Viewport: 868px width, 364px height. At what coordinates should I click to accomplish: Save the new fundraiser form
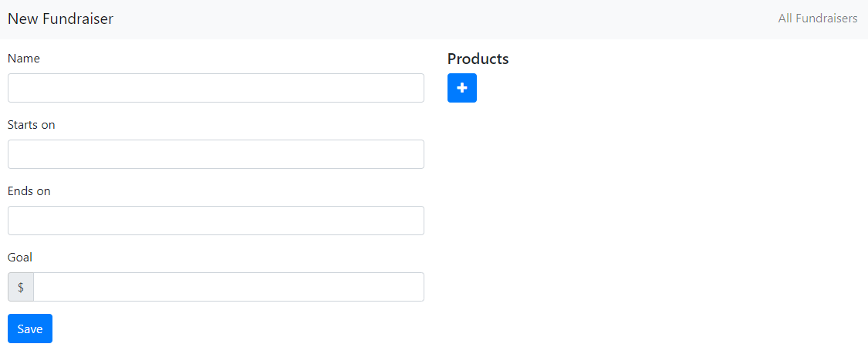[30, 329]
